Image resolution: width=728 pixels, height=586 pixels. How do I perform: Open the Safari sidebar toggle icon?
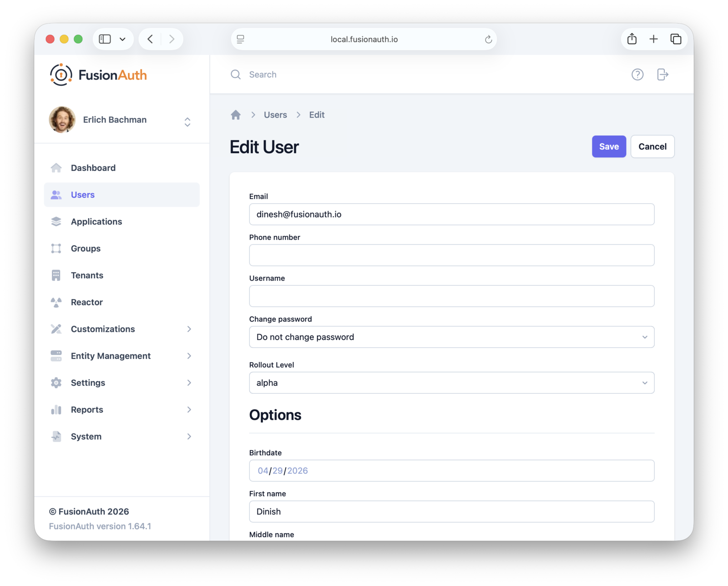tap(105, 39)
